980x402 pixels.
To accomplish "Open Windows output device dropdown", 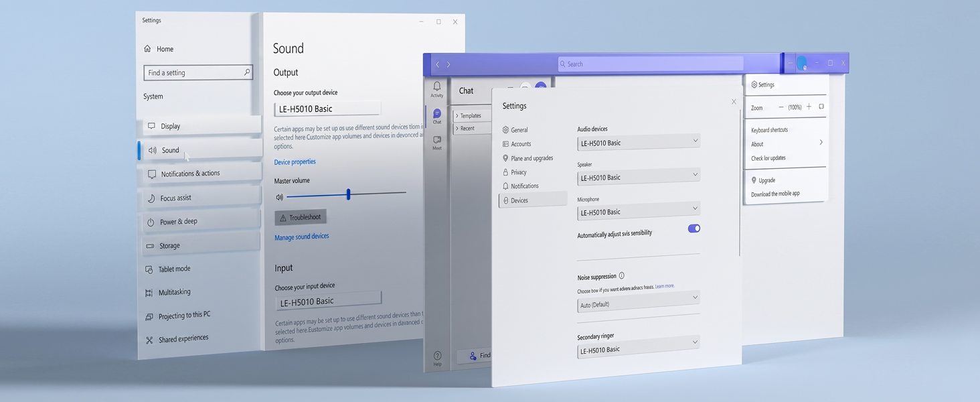I will click(327, 109).
